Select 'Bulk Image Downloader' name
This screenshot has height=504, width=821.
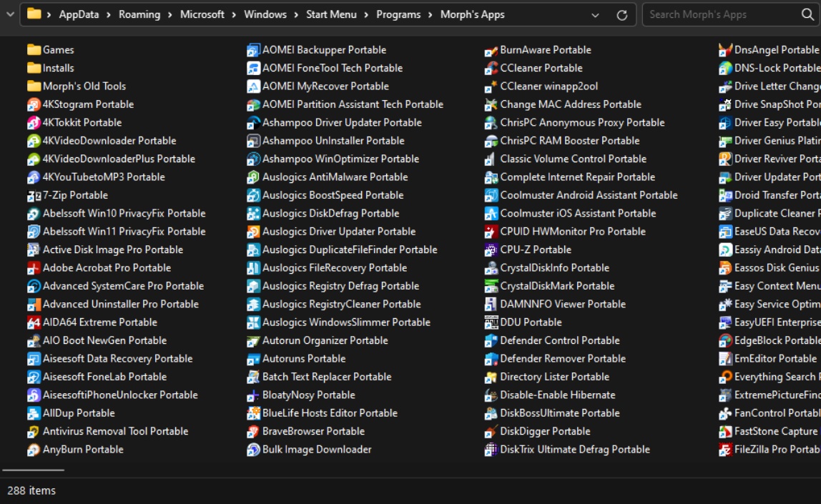[x=317, y=450]
